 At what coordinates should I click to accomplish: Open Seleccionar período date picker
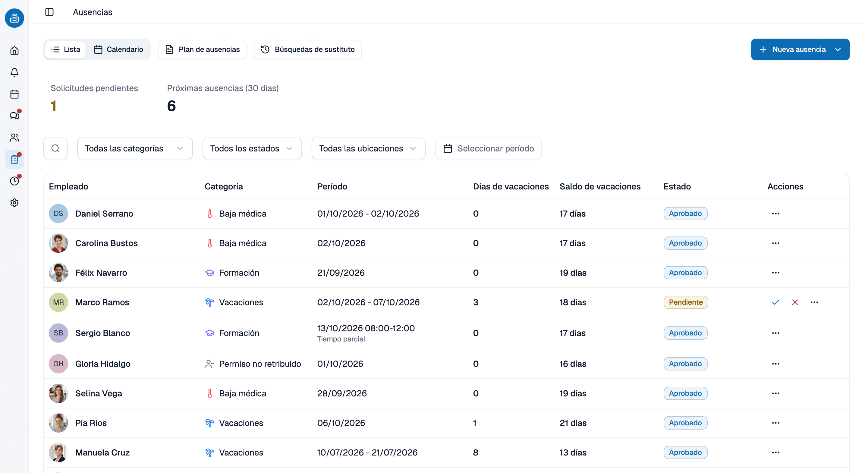pyautogui.click(x=488, y=148)
